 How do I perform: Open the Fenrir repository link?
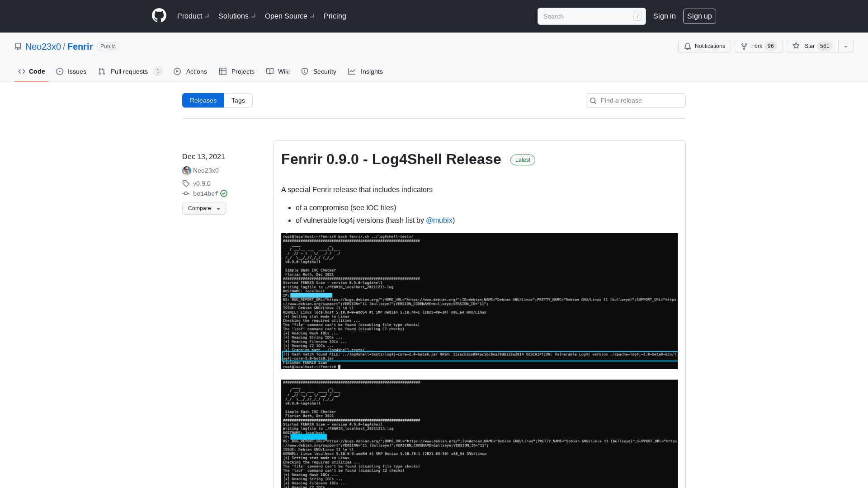pos(80,47)
